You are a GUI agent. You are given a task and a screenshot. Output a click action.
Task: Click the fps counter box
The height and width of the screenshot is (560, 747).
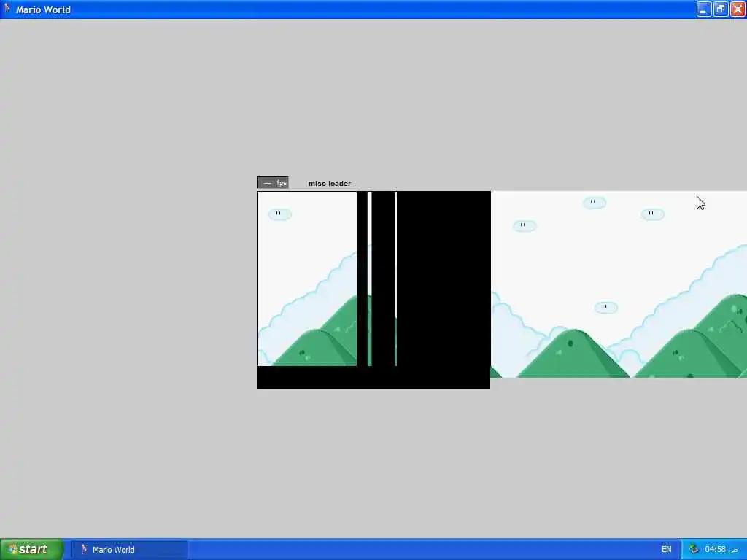click(x=273, y=183)
